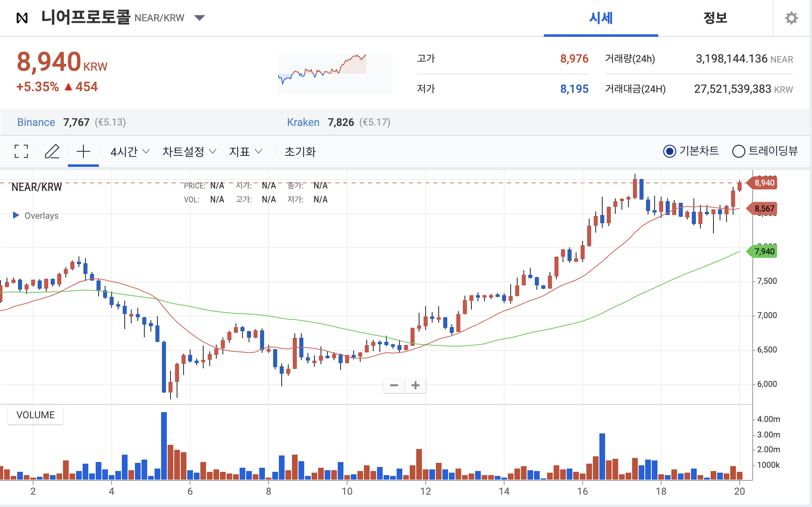Open the NEAR/KRW market selector arrow

(200, 18)
